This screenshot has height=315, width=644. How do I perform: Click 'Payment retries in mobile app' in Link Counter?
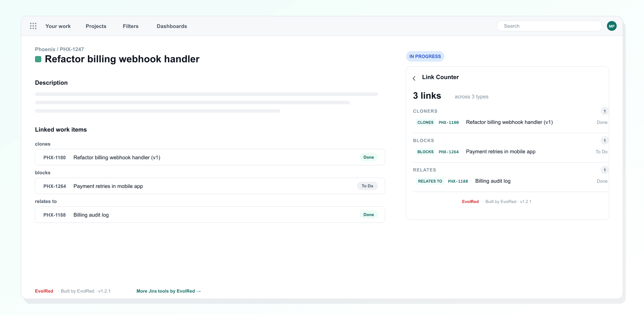click(x=500, y=152)
